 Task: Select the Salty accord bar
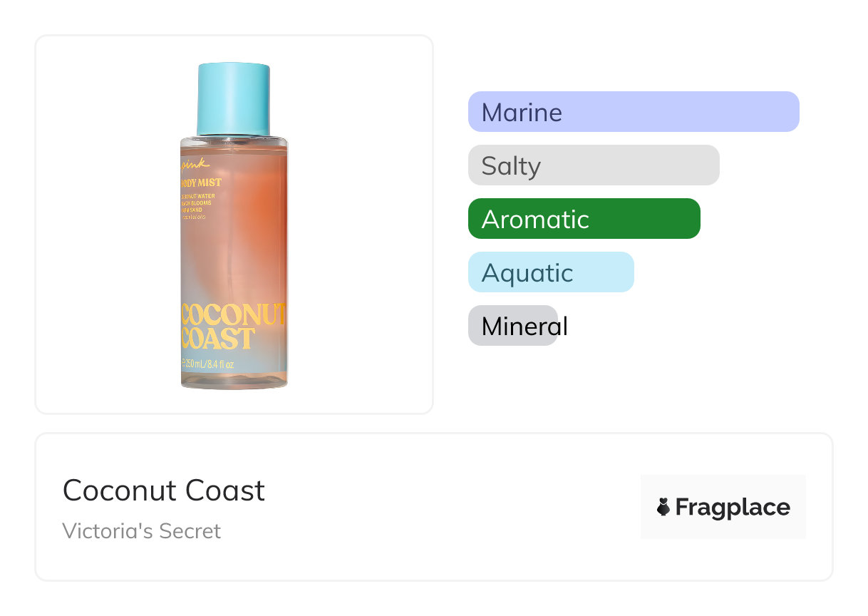[x=594, y=165]
